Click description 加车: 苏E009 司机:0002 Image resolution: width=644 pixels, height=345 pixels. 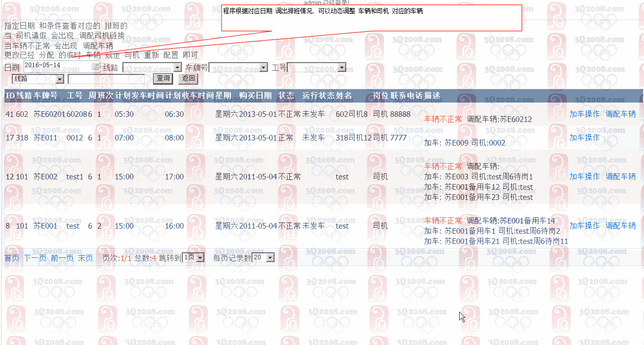click(x=465, y=143)
